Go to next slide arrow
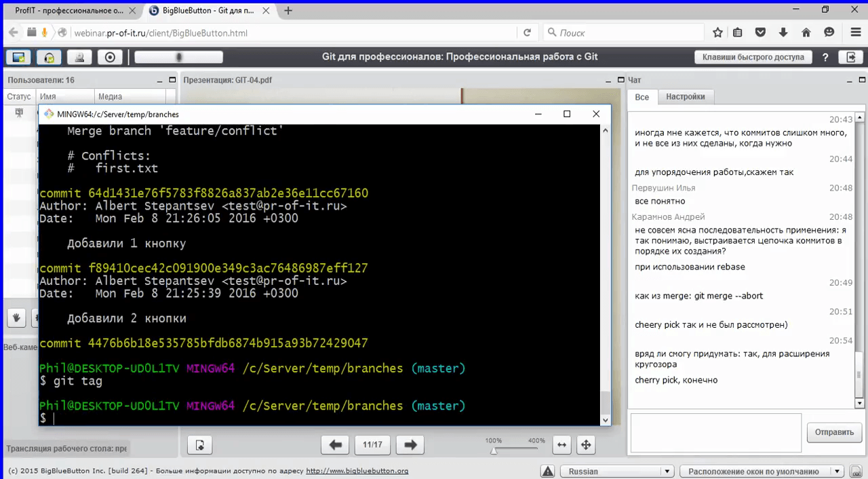 (x=410, y=445)
